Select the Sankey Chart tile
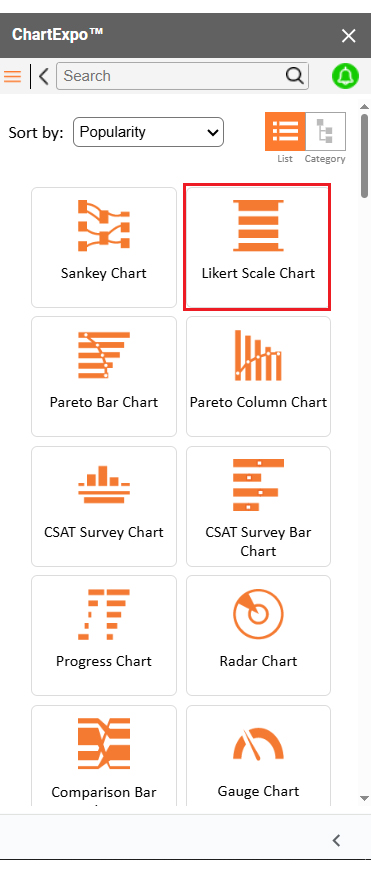 click(104, 247)
